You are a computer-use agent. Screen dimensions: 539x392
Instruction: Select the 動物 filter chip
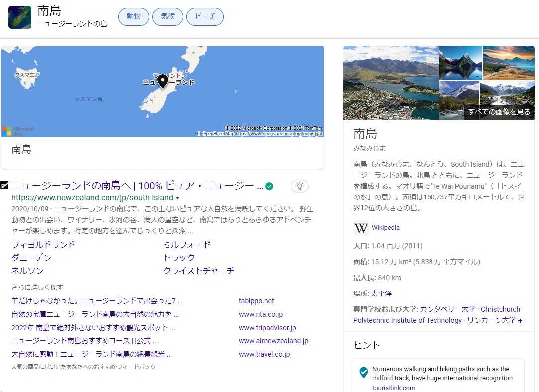coord(133,17)
